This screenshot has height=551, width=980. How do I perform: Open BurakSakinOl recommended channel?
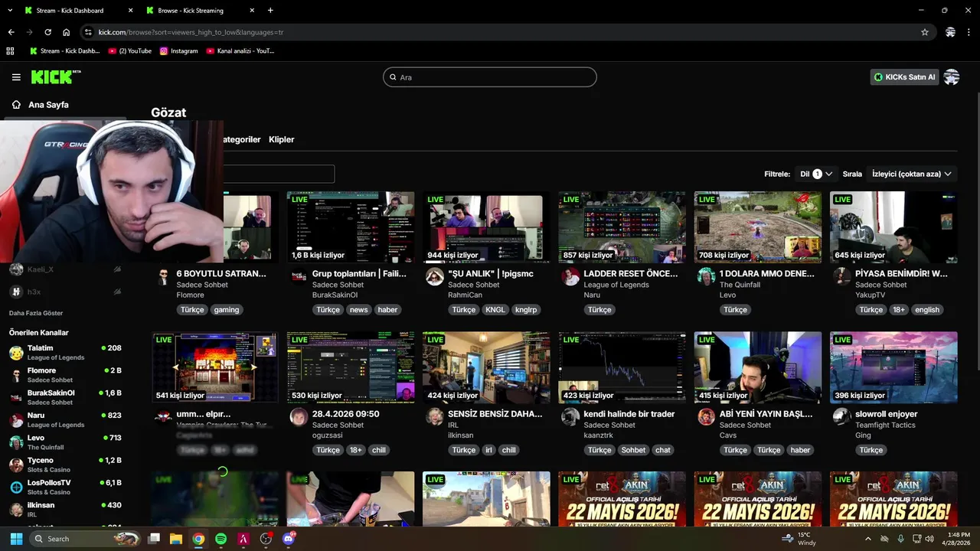65,397
